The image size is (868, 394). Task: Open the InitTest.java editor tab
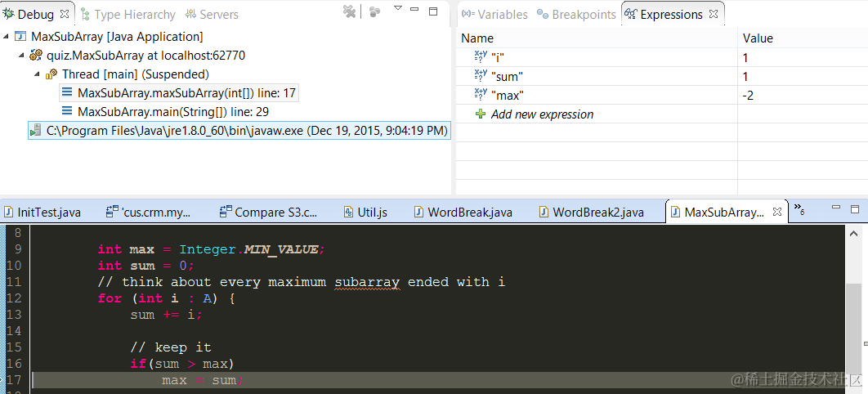[x=43, y=212]
